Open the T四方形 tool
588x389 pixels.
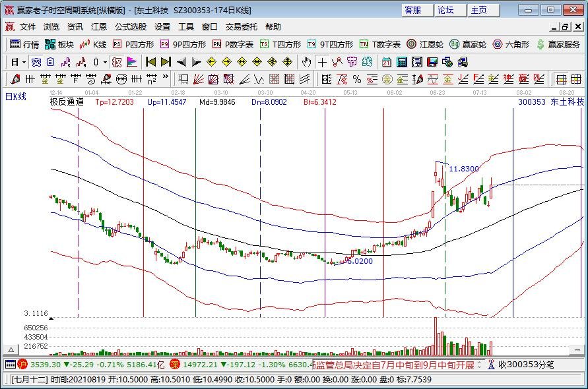tap(280, 45)
